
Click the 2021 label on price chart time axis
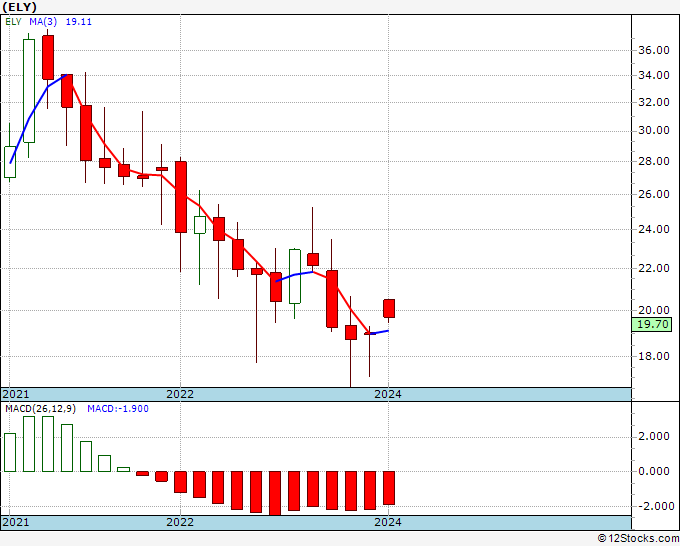[x=16, y=394]
